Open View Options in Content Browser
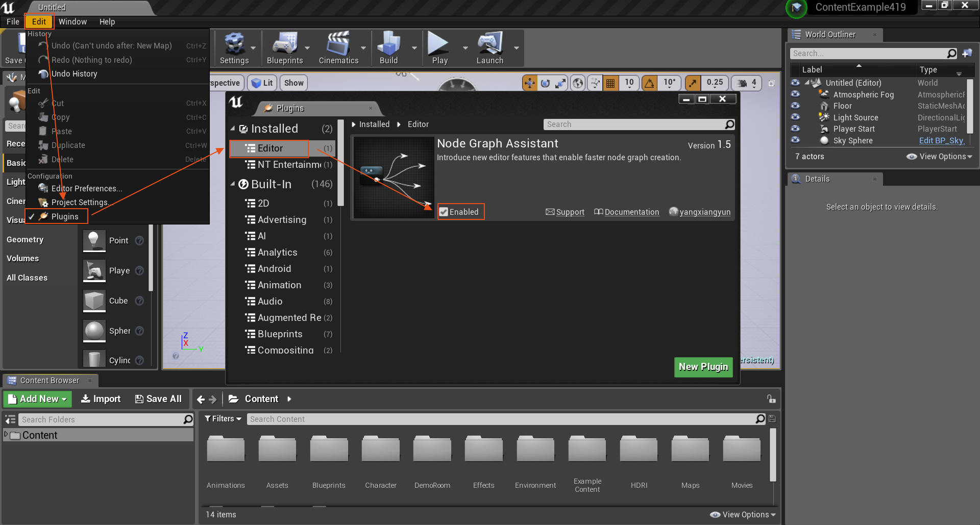 743,515
